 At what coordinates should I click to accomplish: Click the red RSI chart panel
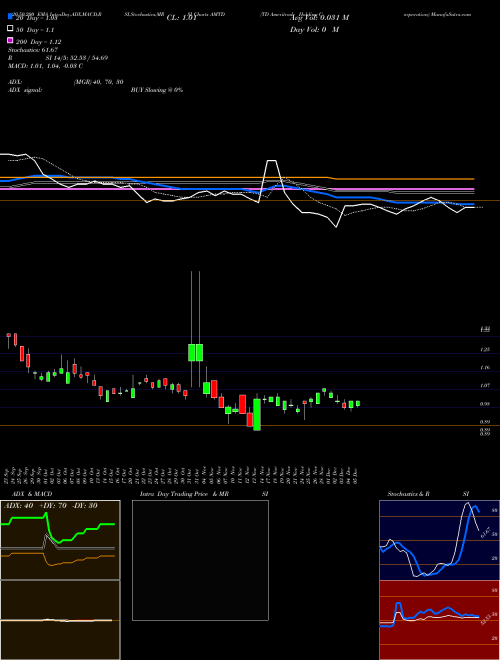tap(439, 620)
